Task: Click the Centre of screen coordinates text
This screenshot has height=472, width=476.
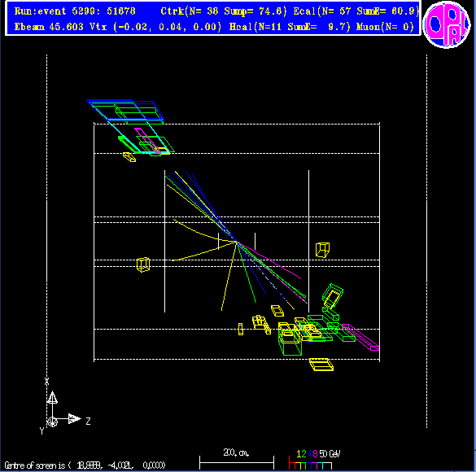Action: 85,465
